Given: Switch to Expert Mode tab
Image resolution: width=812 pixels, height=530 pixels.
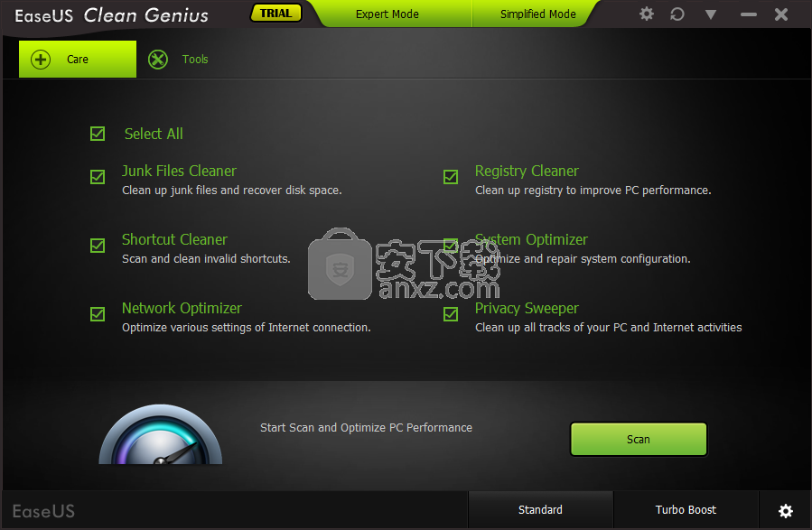Looking at the screenshot, I should pyautogui.click(x=387, y=14).
